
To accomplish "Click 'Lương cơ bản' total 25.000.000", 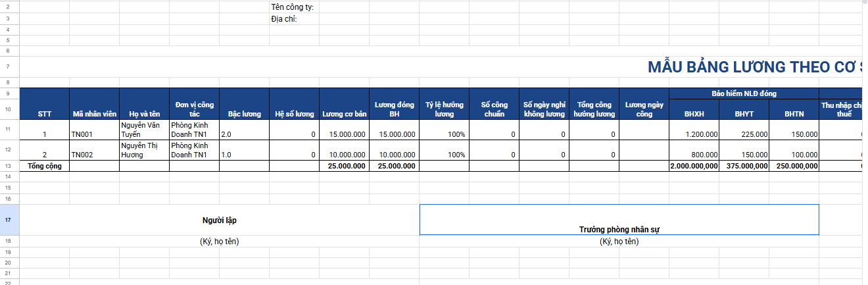I will (x=345, y=166).
